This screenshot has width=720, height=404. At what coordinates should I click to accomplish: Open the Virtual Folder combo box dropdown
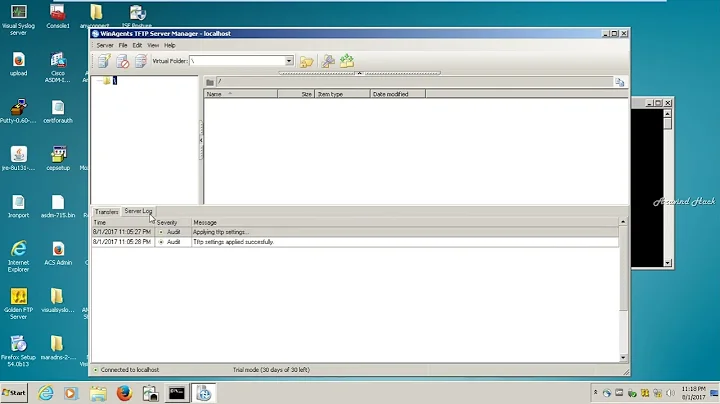tap(288, 61)
